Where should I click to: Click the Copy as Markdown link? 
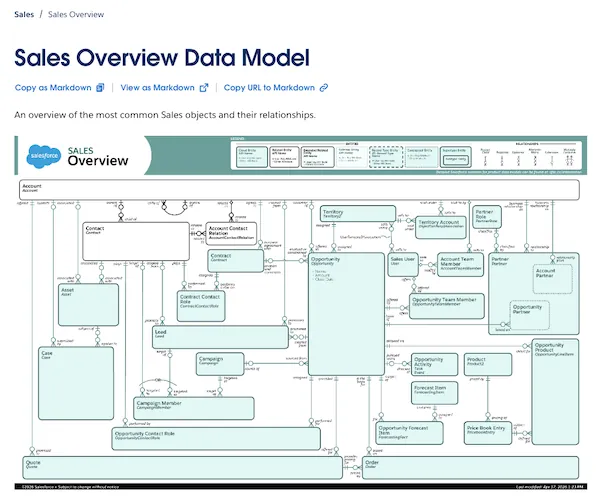[53, 87]
